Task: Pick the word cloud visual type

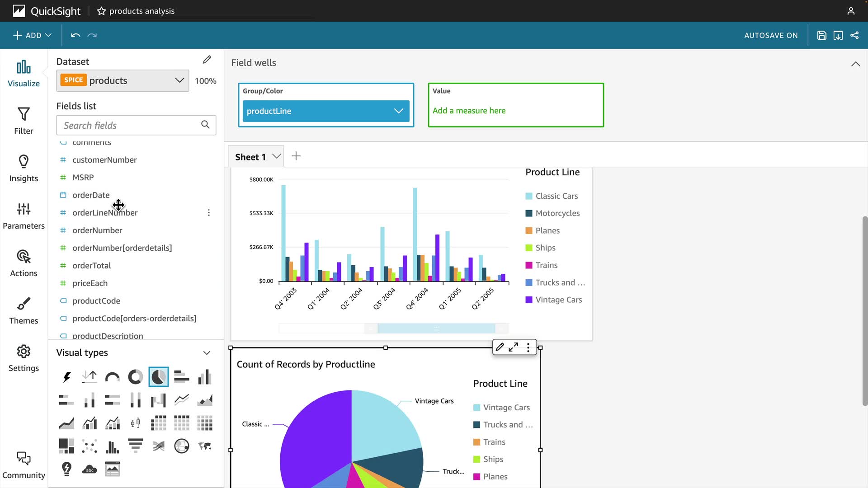Action: (90, 469)
